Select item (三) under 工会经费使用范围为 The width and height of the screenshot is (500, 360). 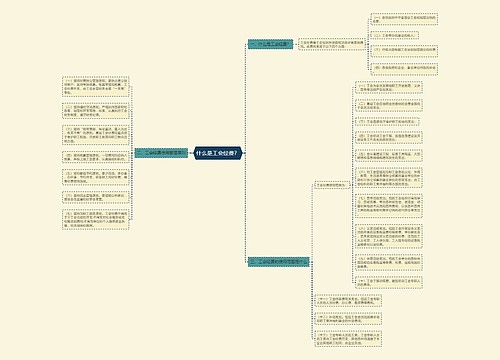[x=387, y=122]
